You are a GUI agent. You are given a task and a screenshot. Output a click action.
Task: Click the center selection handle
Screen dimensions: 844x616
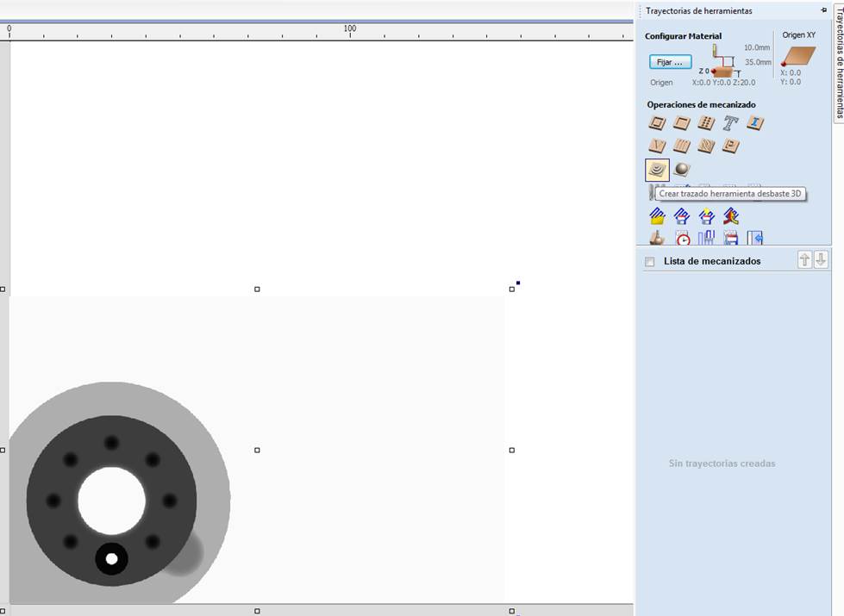click(x=257, y=451)
